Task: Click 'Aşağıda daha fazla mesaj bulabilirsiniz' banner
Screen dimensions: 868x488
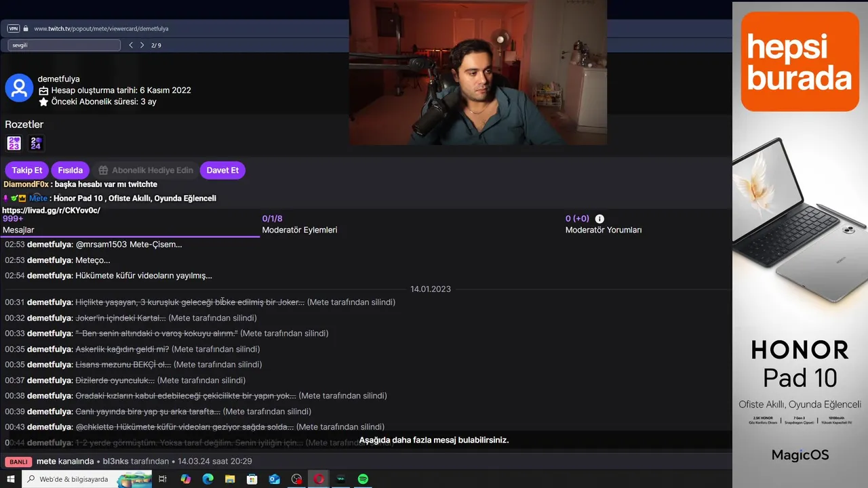Action: tap(434, 440)
